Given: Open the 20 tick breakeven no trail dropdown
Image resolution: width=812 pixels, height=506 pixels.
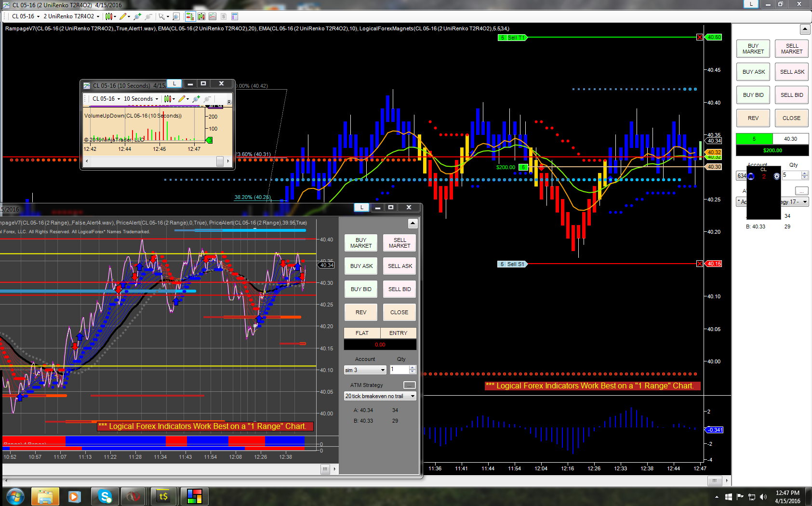Looking at the screenshot, I should pyautogui.click(x=380, y=396).
